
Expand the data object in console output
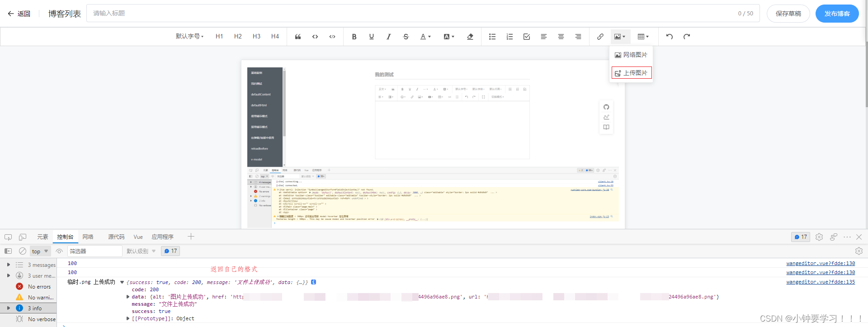128,297
